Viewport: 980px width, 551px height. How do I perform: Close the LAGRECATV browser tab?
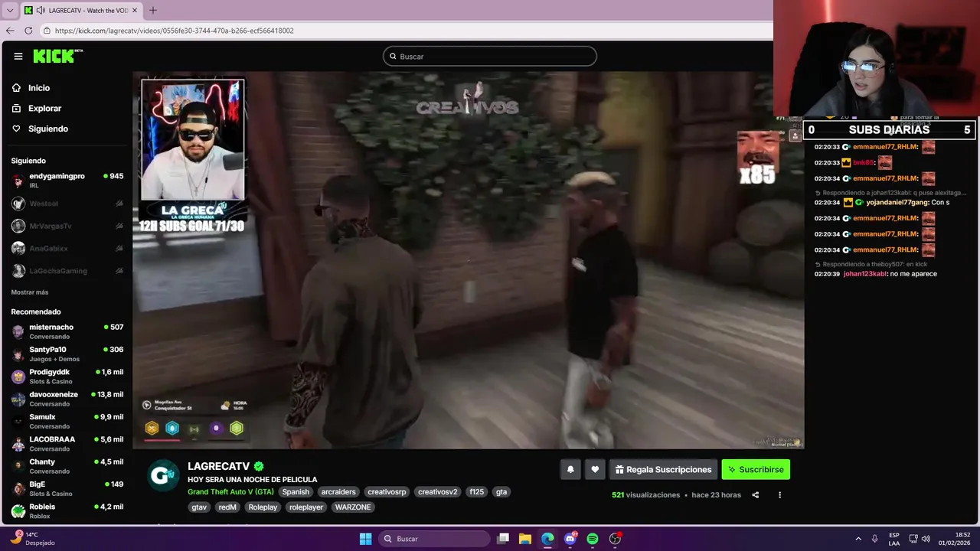[x=134, y=11]
